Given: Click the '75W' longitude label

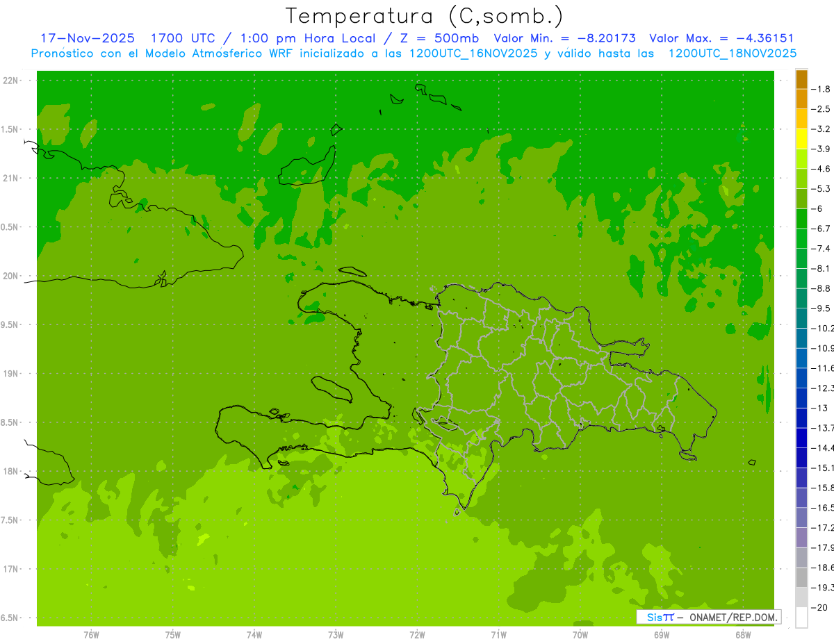Looking at the screenshot, I should tap(173, 635).
